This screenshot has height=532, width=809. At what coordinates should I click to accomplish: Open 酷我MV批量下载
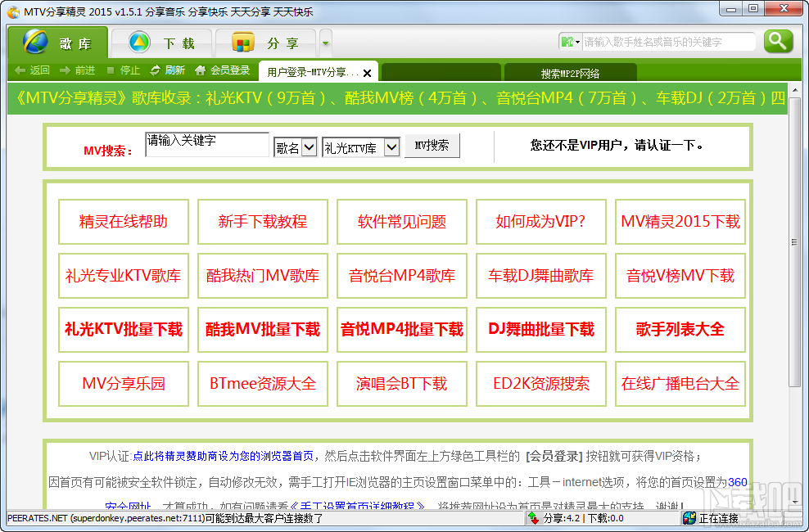pos(263,330)
